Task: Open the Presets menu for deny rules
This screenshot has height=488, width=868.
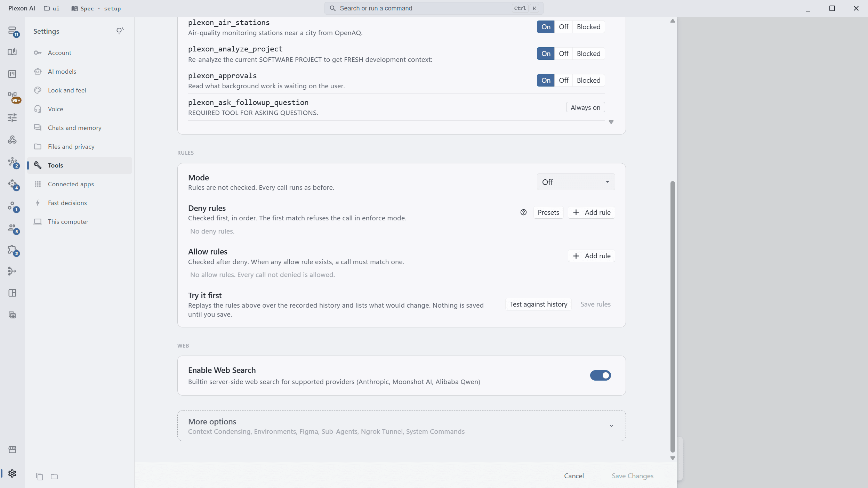Action: click(x=548, y=212)
